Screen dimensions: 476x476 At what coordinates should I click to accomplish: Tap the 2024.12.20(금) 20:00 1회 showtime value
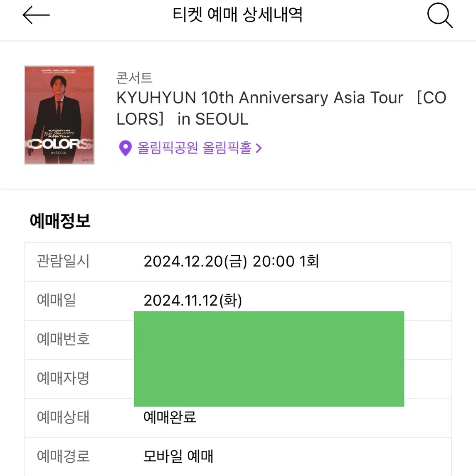coord(231,261)
